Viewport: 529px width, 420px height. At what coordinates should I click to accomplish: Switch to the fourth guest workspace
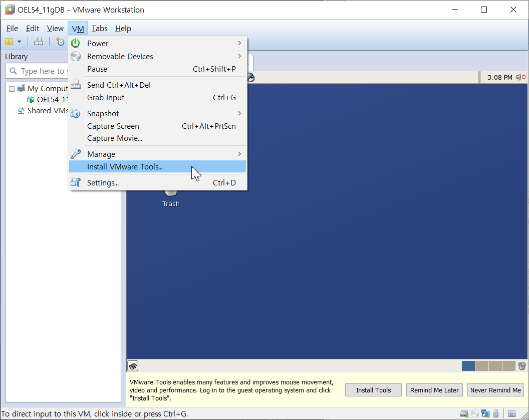(x=509, y=366)
